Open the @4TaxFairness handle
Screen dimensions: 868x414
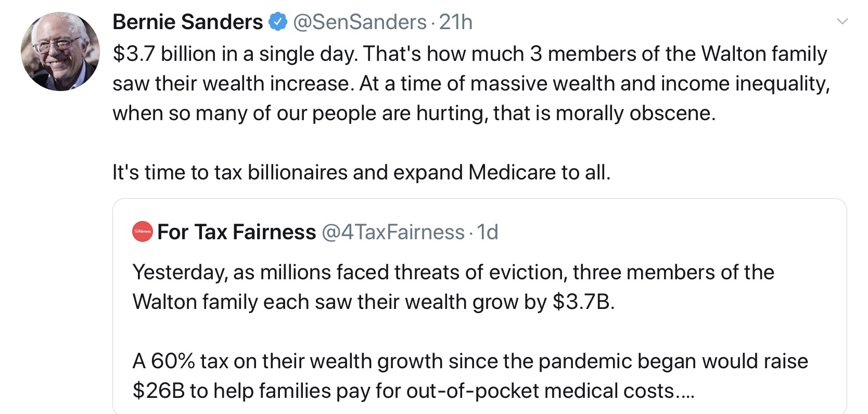(393, 232)
